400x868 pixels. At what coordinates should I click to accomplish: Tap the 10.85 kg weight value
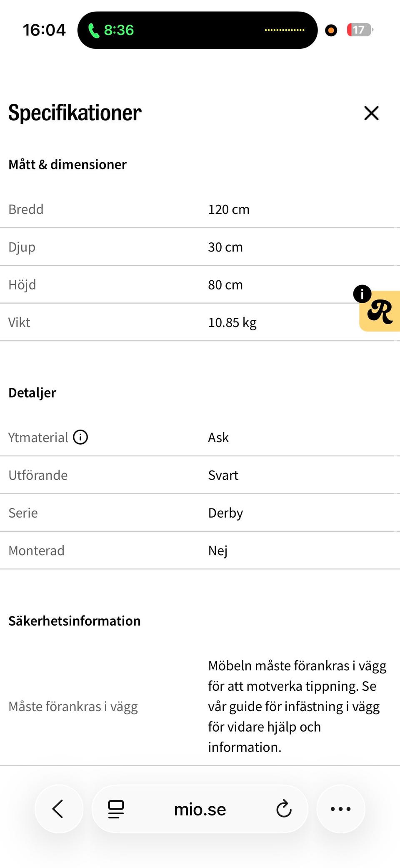[232, 322]
